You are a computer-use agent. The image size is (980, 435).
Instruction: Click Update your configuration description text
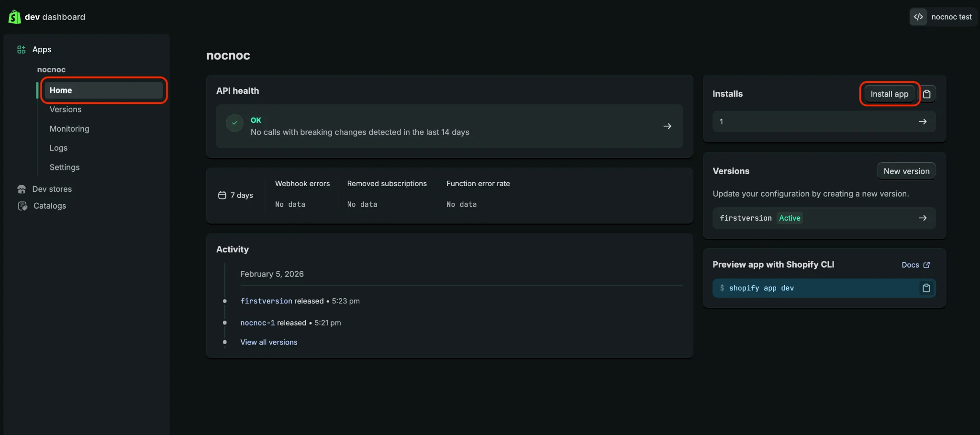(x=811, y=194)
